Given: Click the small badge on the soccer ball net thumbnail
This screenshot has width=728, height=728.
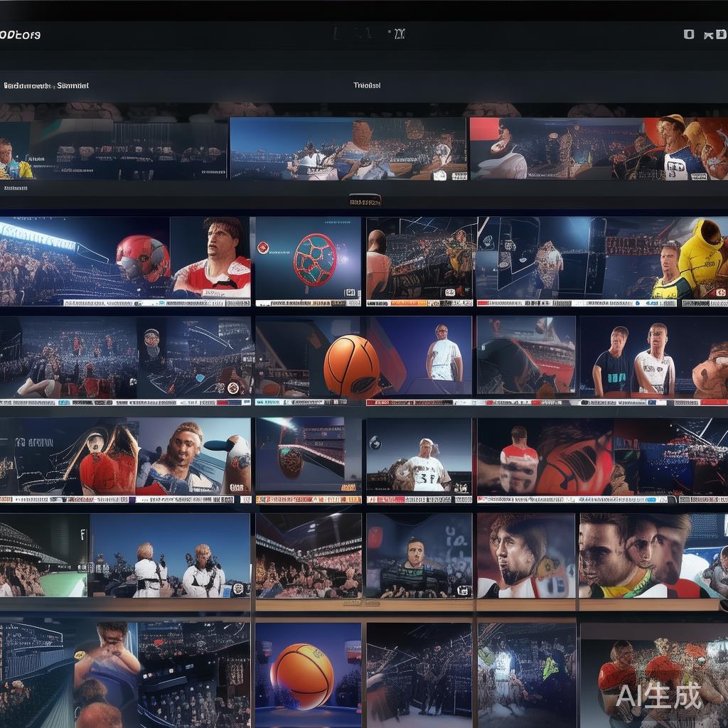Looking at the screenshot, I should (x=350, y=292).
